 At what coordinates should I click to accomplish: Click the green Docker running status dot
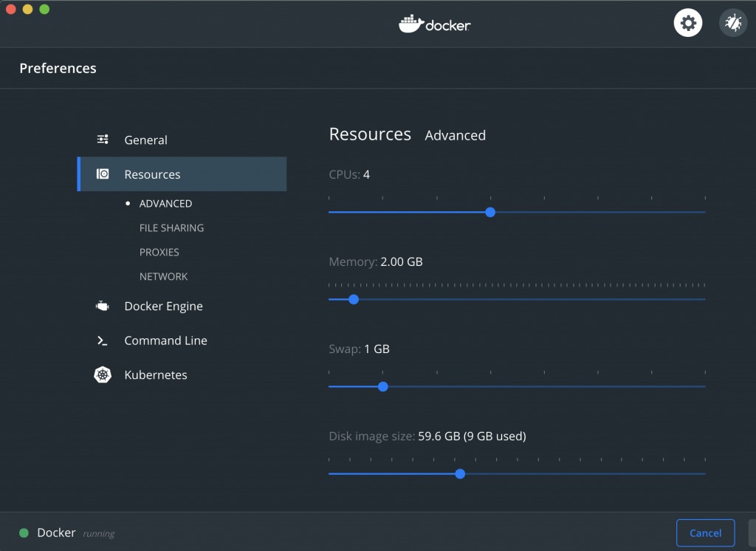24,533
